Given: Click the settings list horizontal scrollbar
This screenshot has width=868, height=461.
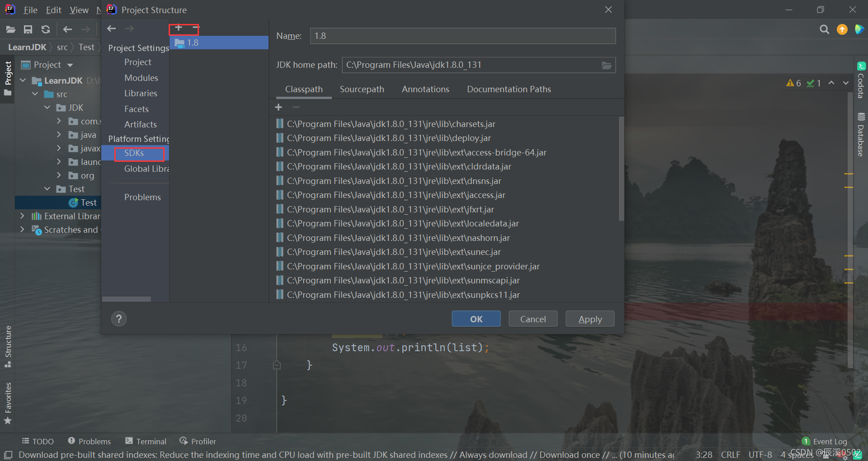Looking at the screenshot, I should pos(127,299).
